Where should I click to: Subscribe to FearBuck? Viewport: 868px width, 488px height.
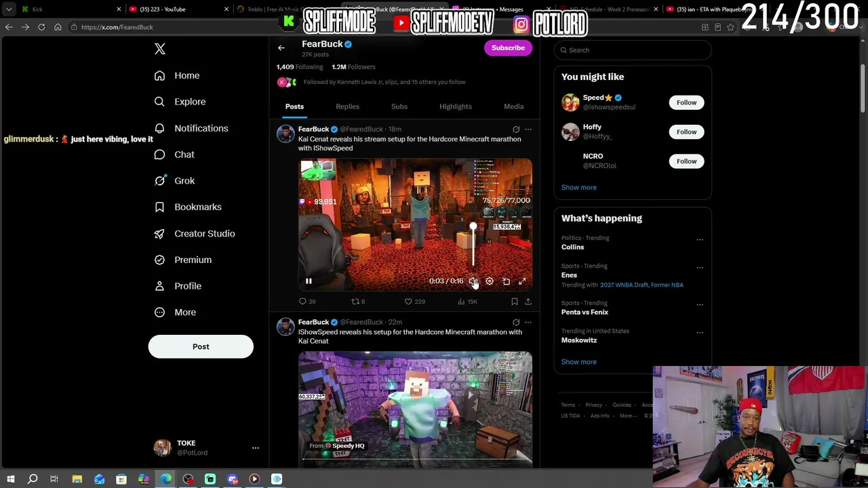click(508, 48)
